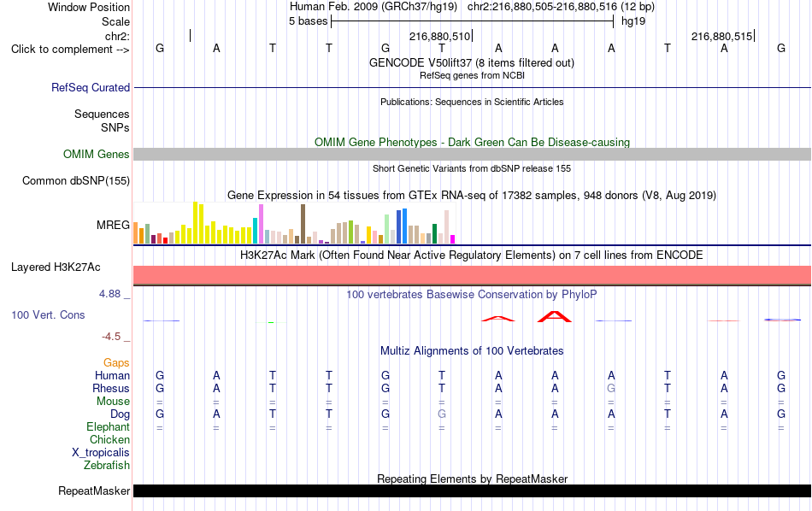This screenshot has height=511, width=812.
Task: Click the Repeating Elements by RepeatMasker title
Action: (x=472, y=479)
